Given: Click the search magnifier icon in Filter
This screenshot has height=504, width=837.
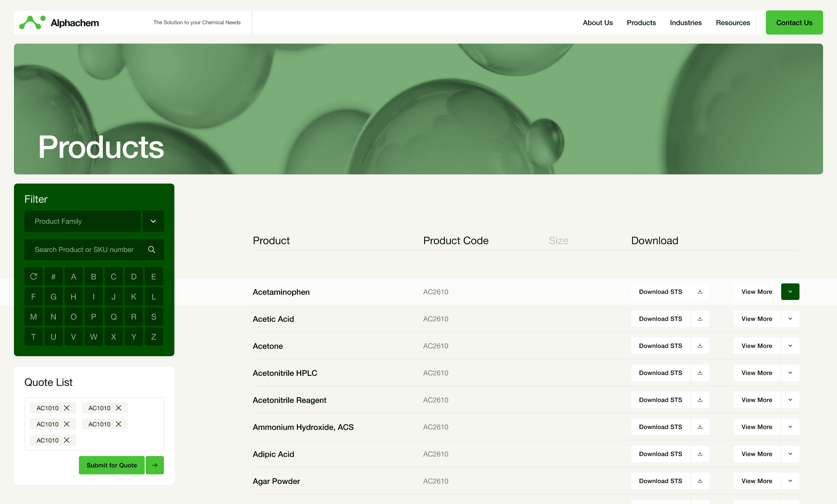Looking at the screenshot, I should 152,250.
